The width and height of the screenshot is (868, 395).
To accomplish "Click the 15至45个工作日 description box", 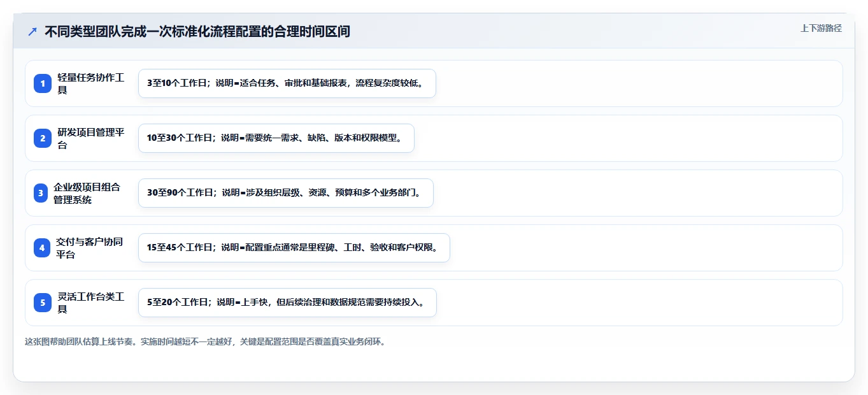I will (294, 248).
